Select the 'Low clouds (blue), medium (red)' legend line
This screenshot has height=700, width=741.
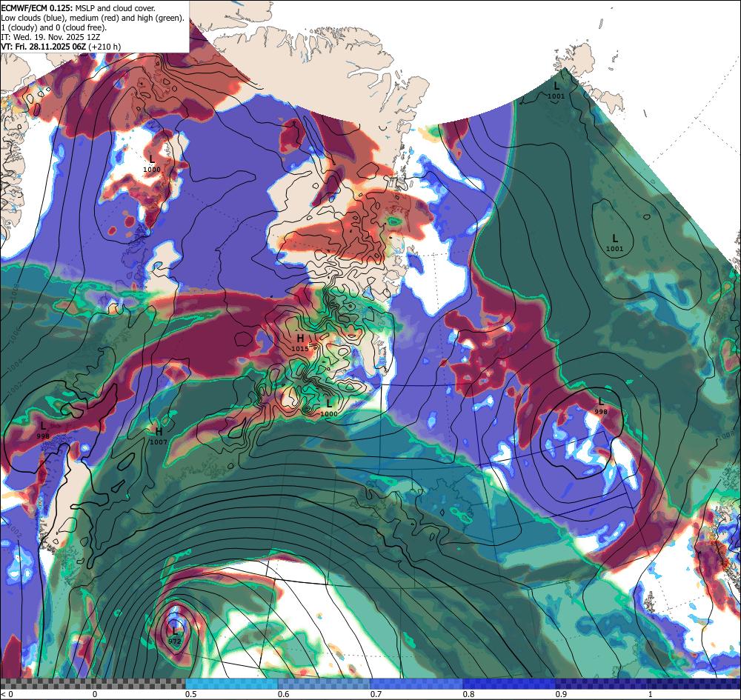(x=93, y=18)
